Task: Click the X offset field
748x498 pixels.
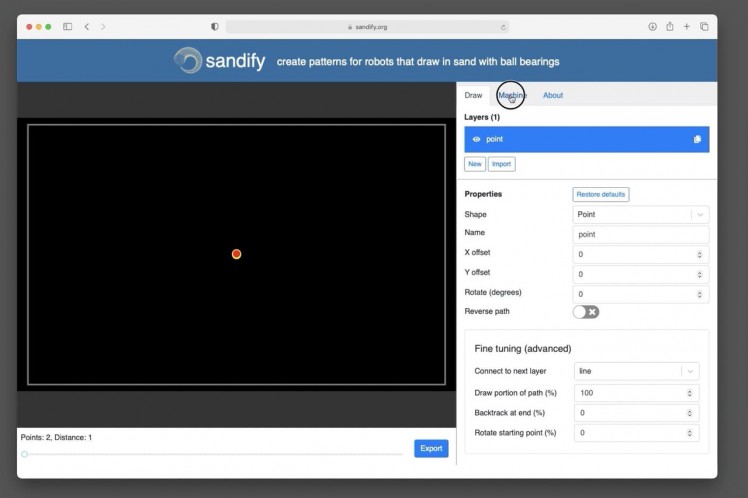Action: [x=641, y=255]
